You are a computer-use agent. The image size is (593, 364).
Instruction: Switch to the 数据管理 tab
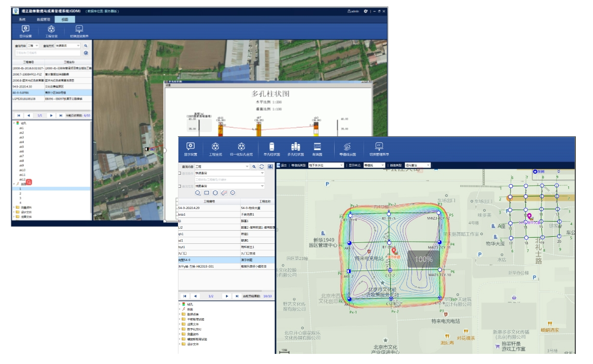point(43,19)
